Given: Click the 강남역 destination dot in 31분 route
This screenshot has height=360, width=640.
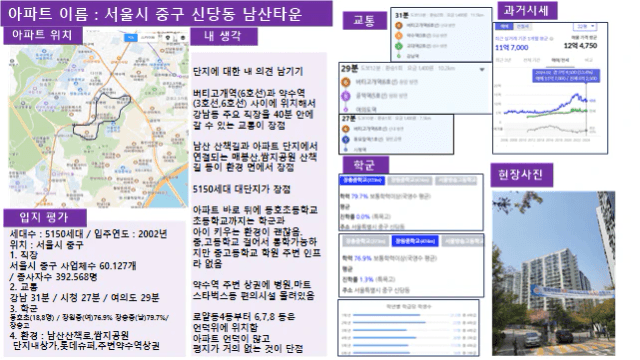Looking at the screenshot, I should point(399,56).
